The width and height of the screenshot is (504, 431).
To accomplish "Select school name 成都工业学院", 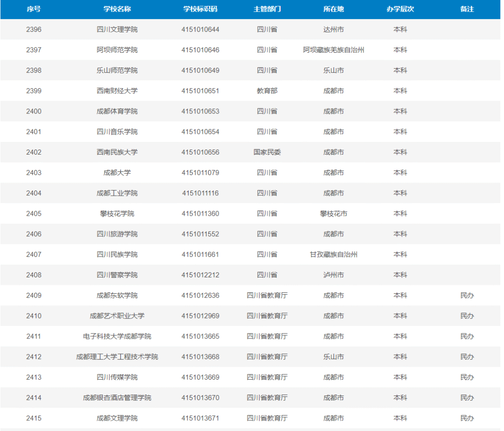I will point(117,193).
